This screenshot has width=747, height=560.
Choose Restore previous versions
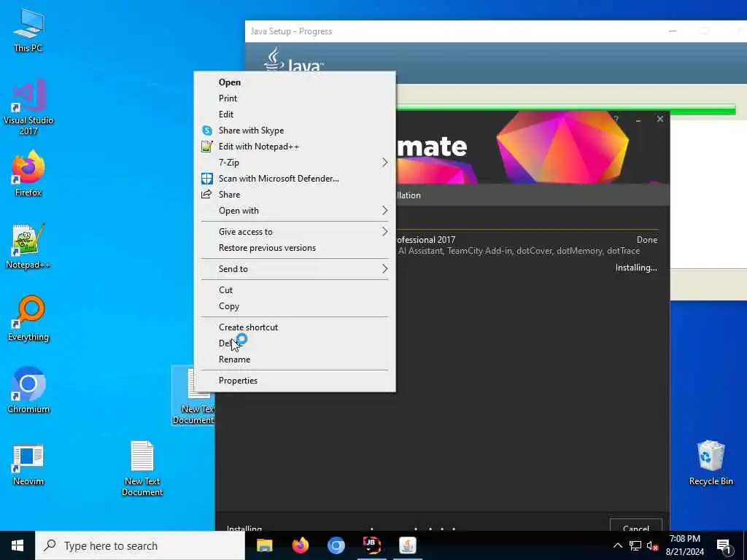coord(295,248)
